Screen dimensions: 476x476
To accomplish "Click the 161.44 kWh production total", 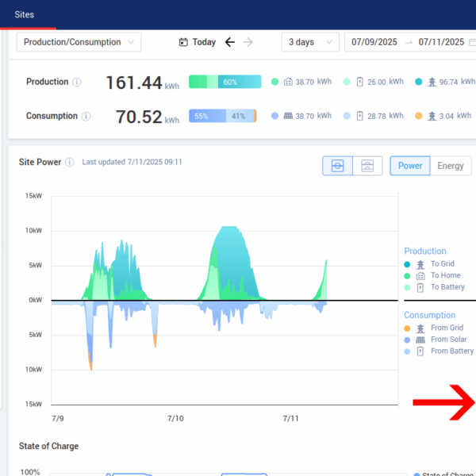I will (142, 83).
